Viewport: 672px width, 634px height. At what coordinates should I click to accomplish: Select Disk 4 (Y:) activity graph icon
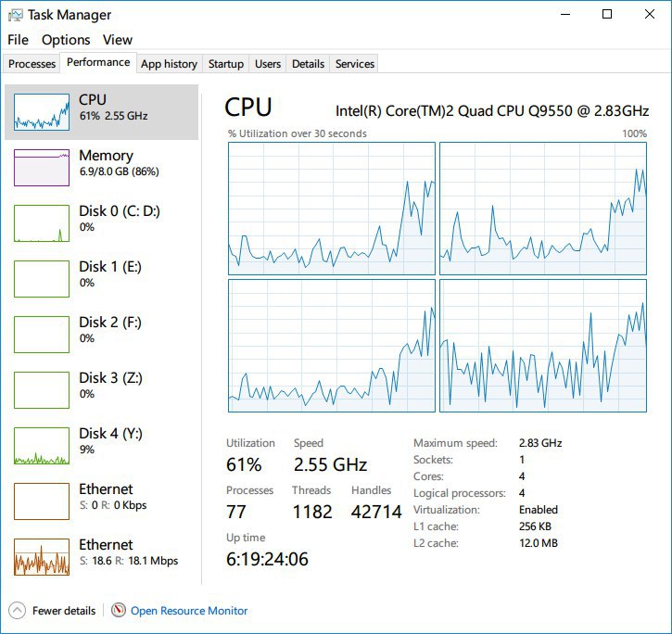[42, 445]
